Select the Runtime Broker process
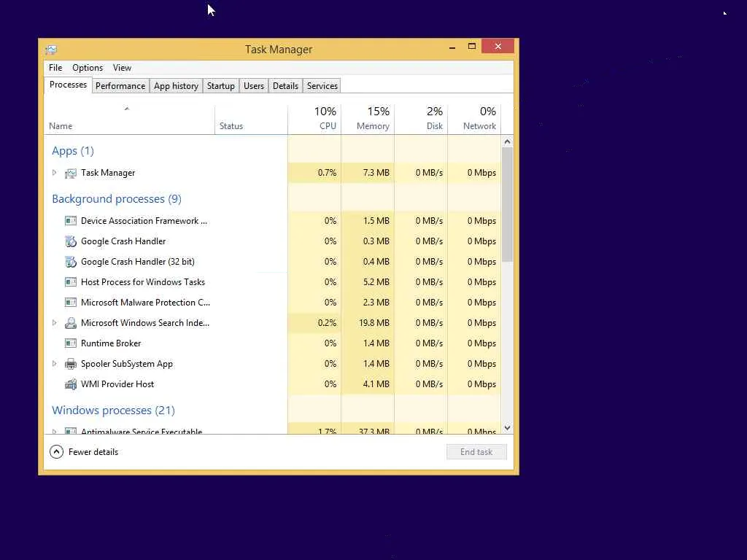 click(x=273, y=343)
